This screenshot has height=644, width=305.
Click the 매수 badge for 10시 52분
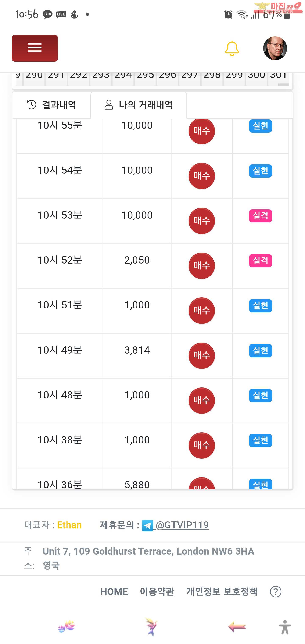pos(201,265)
